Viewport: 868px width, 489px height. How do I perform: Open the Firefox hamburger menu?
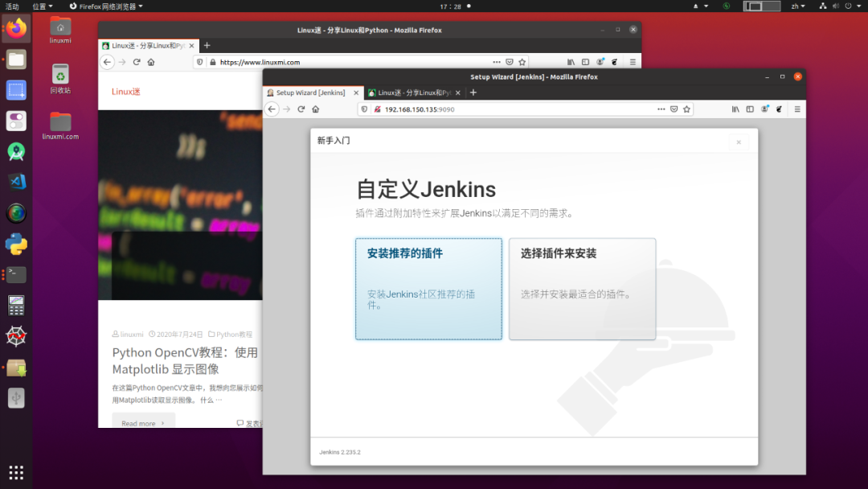coord(797,109)
